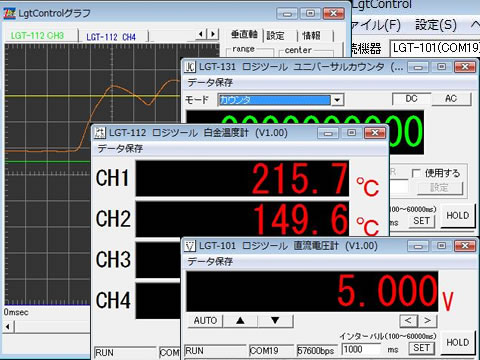This screenshot has width=480, height=360.
Task: Click the interval input field showing 1000
Action: 361,349
